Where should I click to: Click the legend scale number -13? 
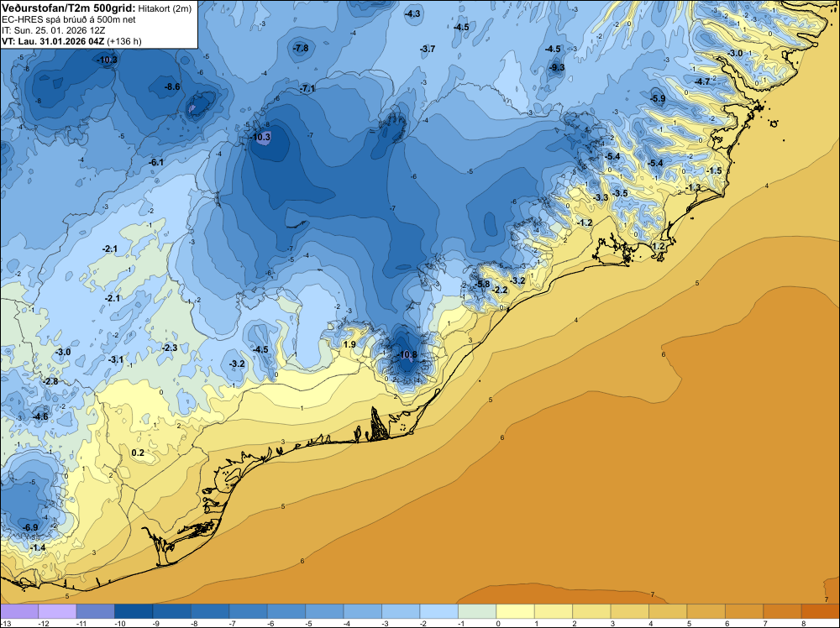(x=5, y=624)
